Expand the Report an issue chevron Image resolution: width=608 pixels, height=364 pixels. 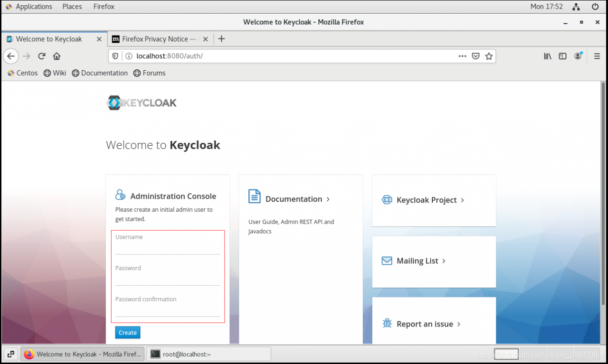[x=459, y=324]
